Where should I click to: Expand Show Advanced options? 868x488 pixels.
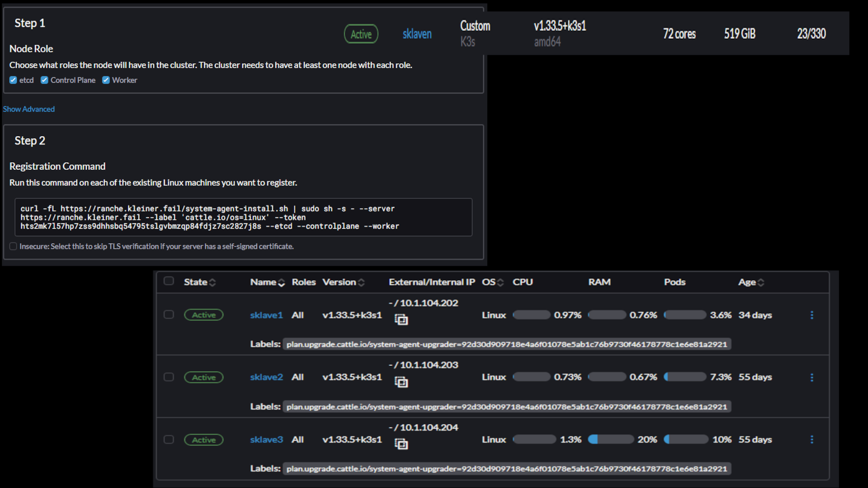[x=28, y=109]
